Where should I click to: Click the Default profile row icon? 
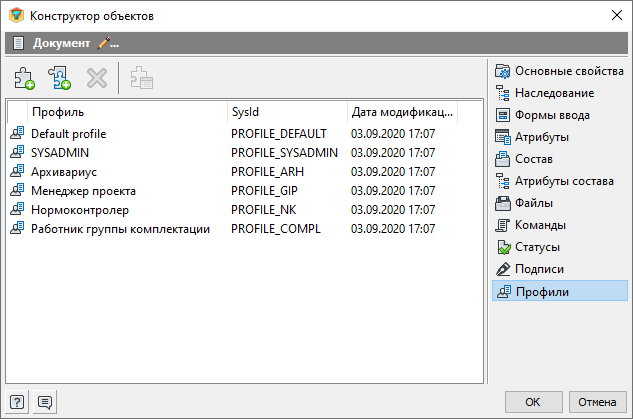tap(17, 133)
